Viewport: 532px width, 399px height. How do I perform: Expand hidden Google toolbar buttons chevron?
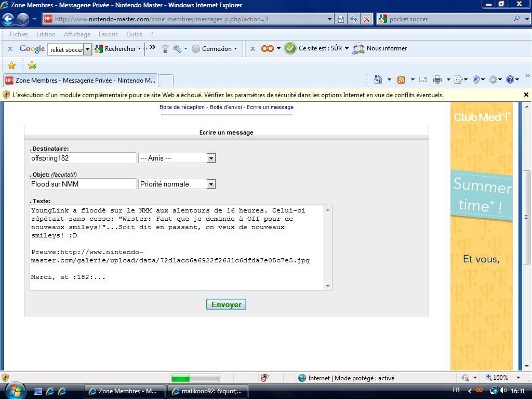tap(152, 47)
